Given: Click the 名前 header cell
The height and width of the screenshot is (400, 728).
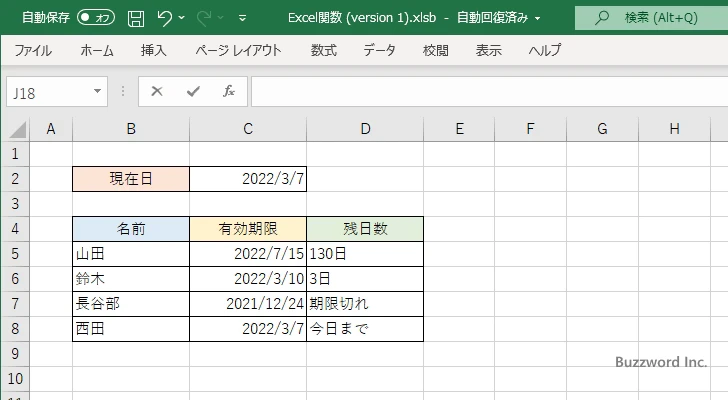Looking at the screenshot, I should coord(131,229).
